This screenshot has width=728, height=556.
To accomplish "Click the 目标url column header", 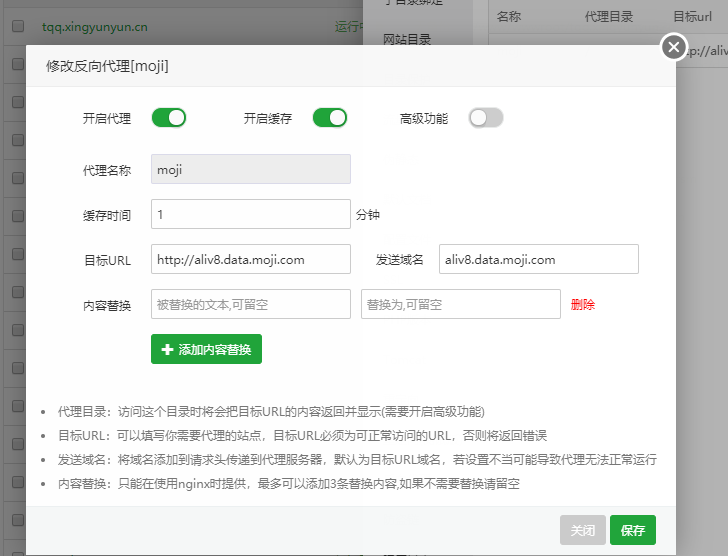I will tap(692, 17).
